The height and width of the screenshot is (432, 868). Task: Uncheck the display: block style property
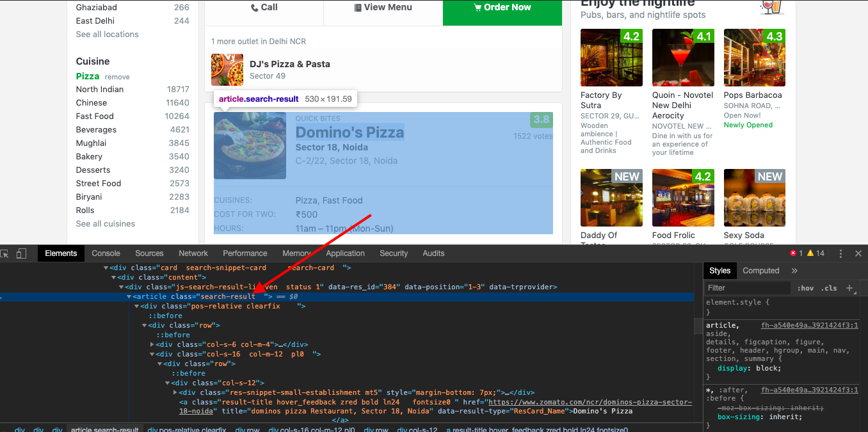pyautogui.click(x=712, y=368)
